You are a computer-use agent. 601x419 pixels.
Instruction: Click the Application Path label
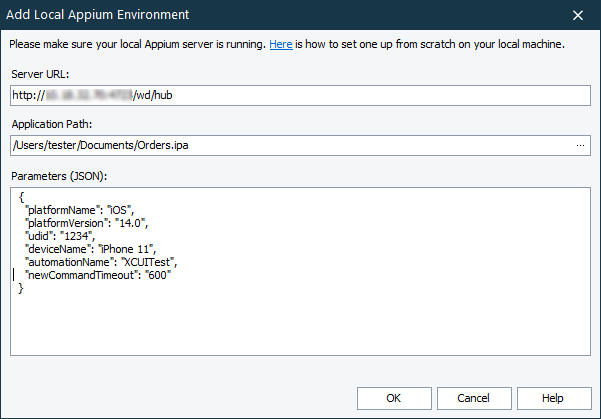52,125
